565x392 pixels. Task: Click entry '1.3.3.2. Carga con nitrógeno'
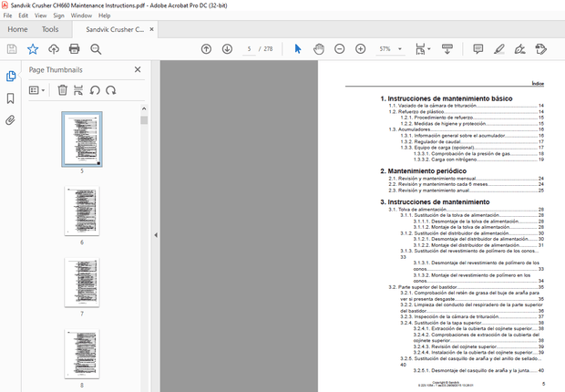pyautogui.click(x=445, y=160)
